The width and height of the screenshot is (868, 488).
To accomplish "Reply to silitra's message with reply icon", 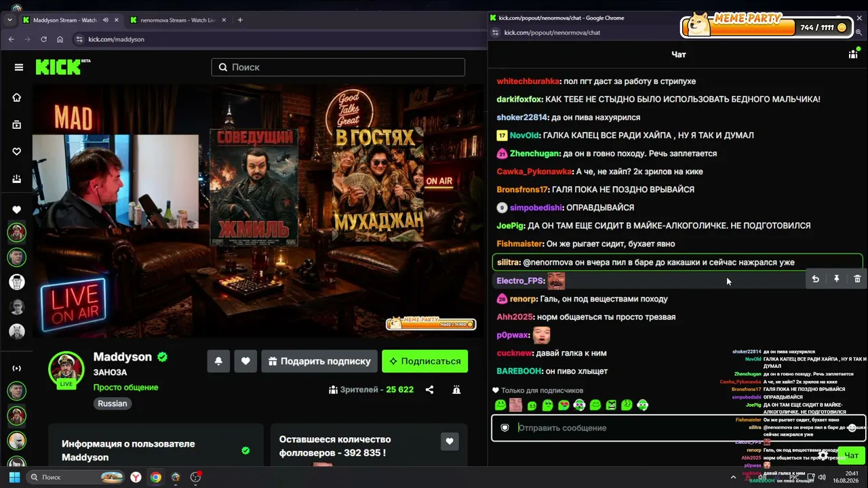I will (x=815, y=279).
